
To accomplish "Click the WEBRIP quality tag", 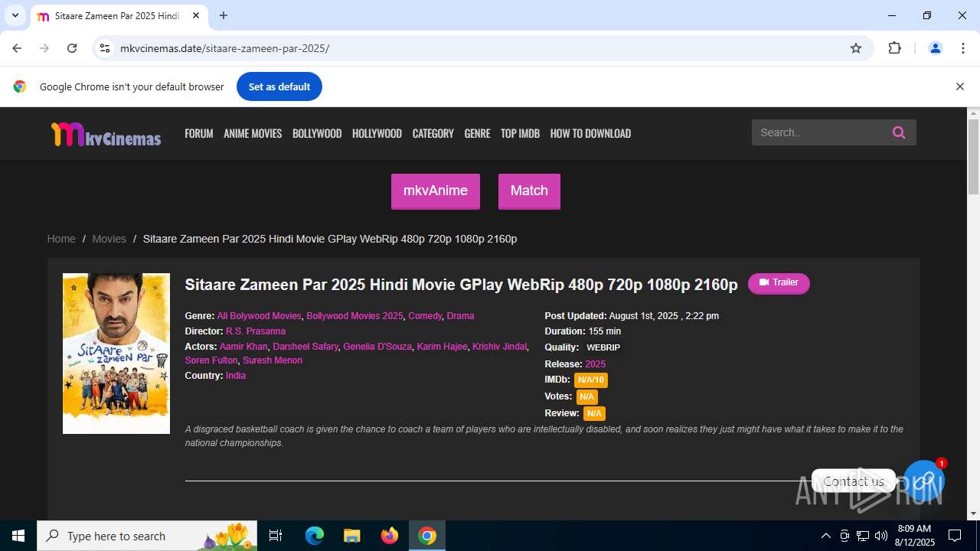I will pos(603,347).
